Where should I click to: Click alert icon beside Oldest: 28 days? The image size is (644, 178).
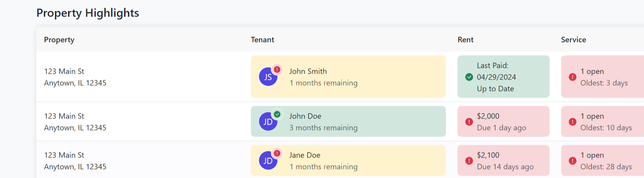tap(573, 161)
